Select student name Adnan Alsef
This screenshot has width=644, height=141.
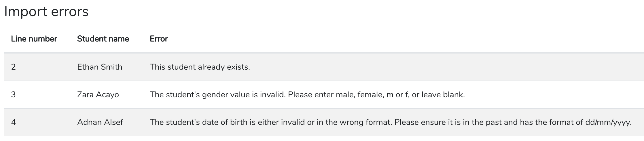coord(100,122)
